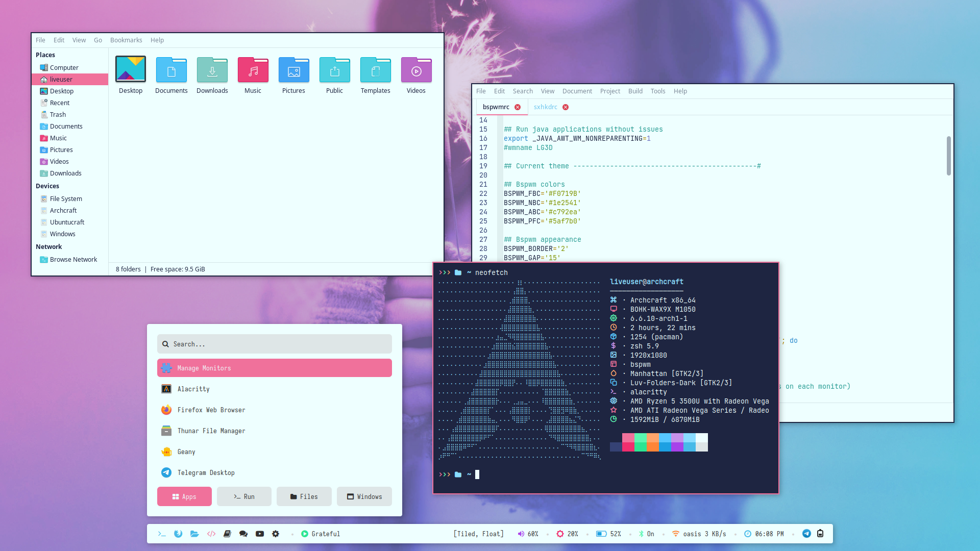Click the volume 60% indicator
This screenshot has height=551, width=980.
528,534
